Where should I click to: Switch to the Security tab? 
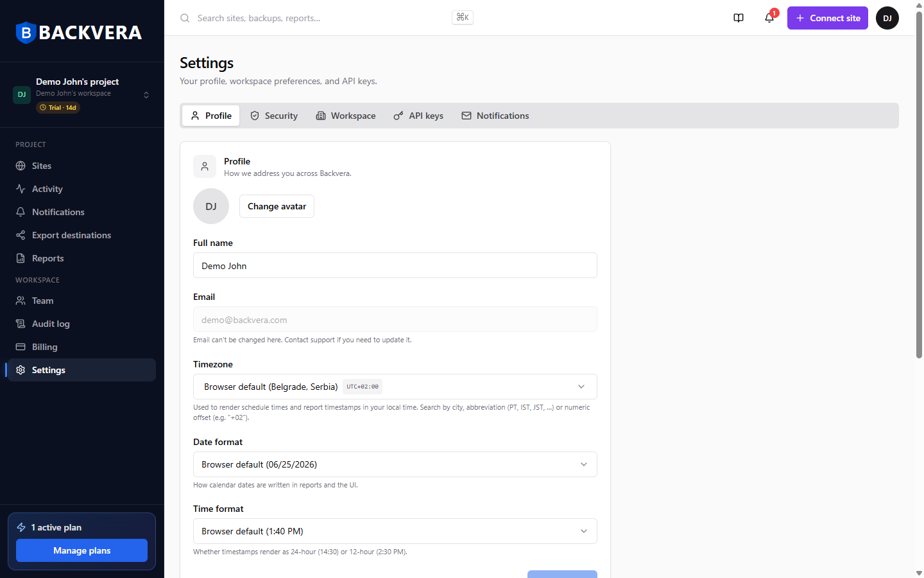tap(274, 116)
